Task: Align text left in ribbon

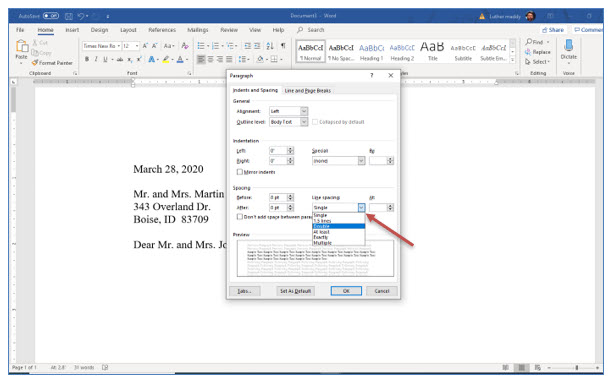Action: coord(201,59)
